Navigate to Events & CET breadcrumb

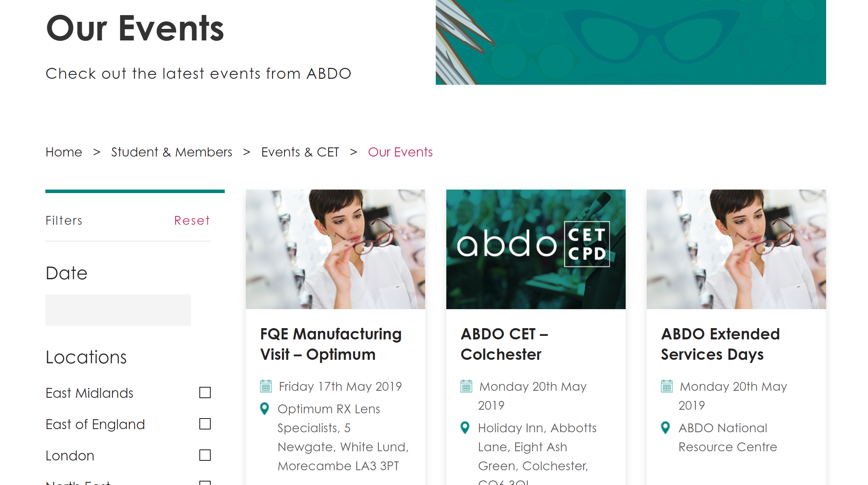(300, 152)
